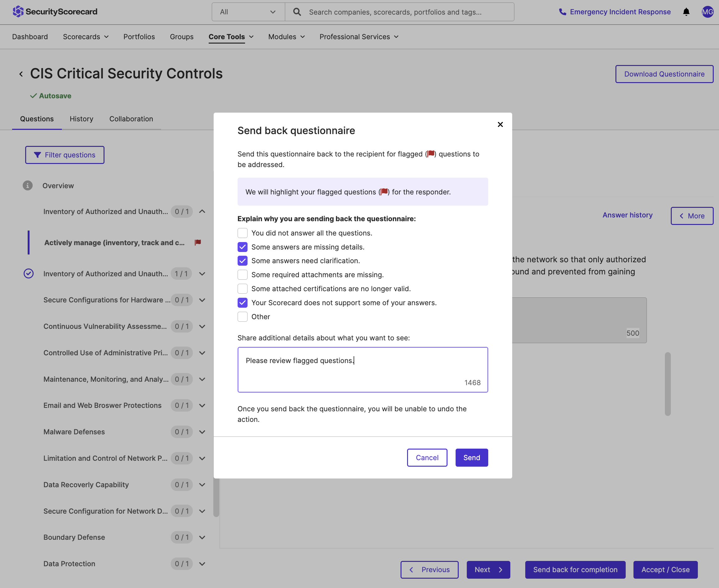Click the Emergency Incident Response link

click(620, 12)
